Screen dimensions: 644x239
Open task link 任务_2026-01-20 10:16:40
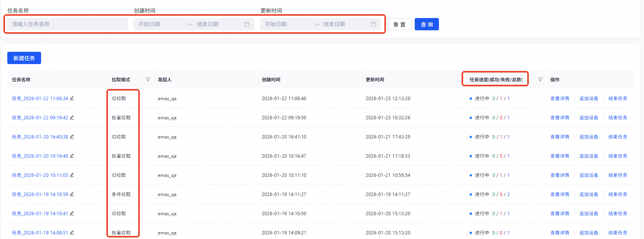40,156
